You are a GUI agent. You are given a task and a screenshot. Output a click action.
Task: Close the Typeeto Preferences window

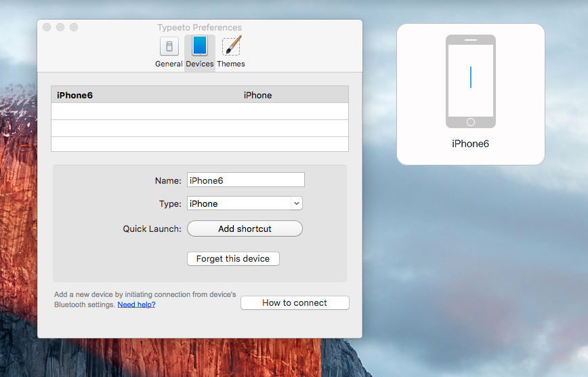pyautogui.click(x=47, y=27)
